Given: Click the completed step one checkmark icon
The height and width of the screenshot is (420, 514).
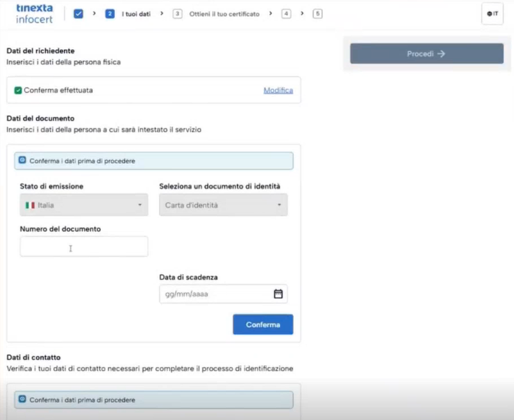Looking at the screenshot, I should pyautogui.click(x=78, y=14).
